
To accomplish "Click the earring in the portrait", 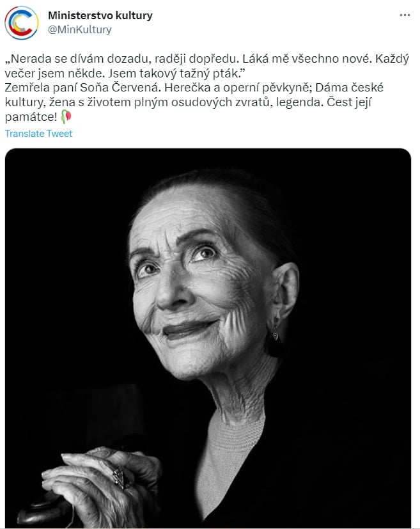I will click(276, 329).
